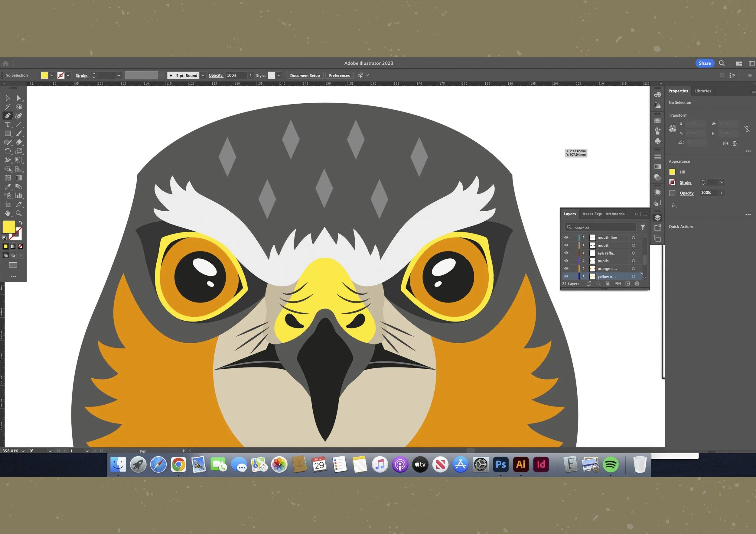Switch to the Artboards tab
This screenshot has height=534, width=756.
coord(614,214)
